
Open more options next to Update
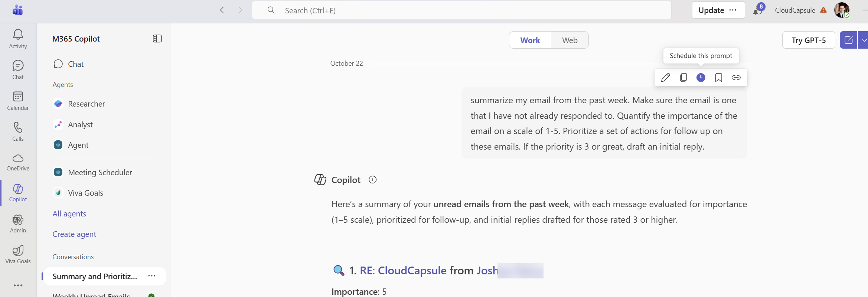pos(733,10)
